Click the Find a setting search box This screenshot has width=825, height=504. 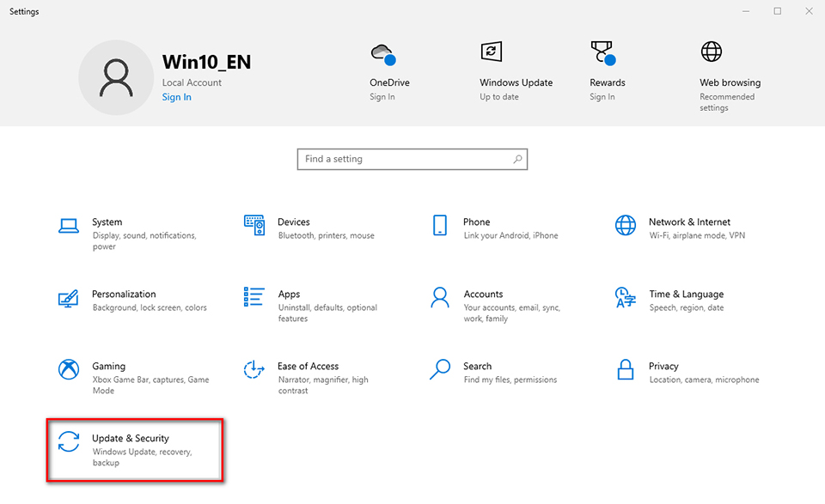404,159
